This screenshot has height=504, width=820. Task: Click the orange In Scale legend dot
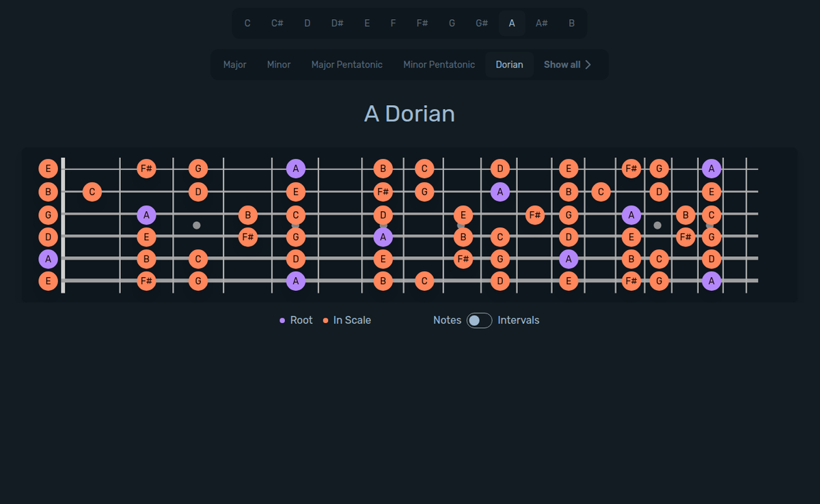click(x=325, y=320)
